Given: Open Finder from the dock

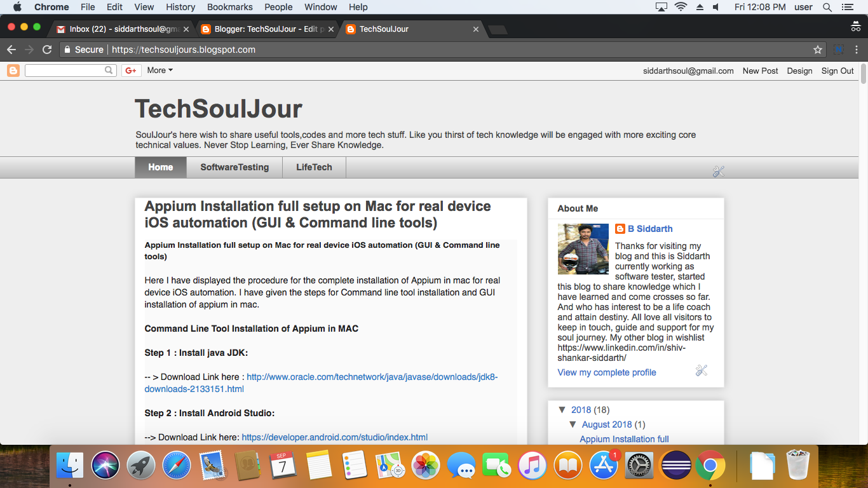Looking at the screenshot, I should (x=70, y=467).
